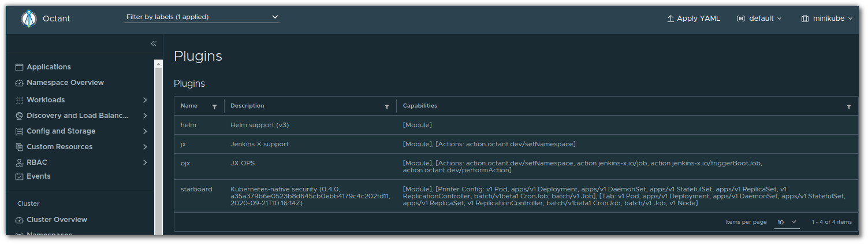Open the Filter by labels dropdown
The width and height of the screenshot is (868, 244).
click(202, 17)
